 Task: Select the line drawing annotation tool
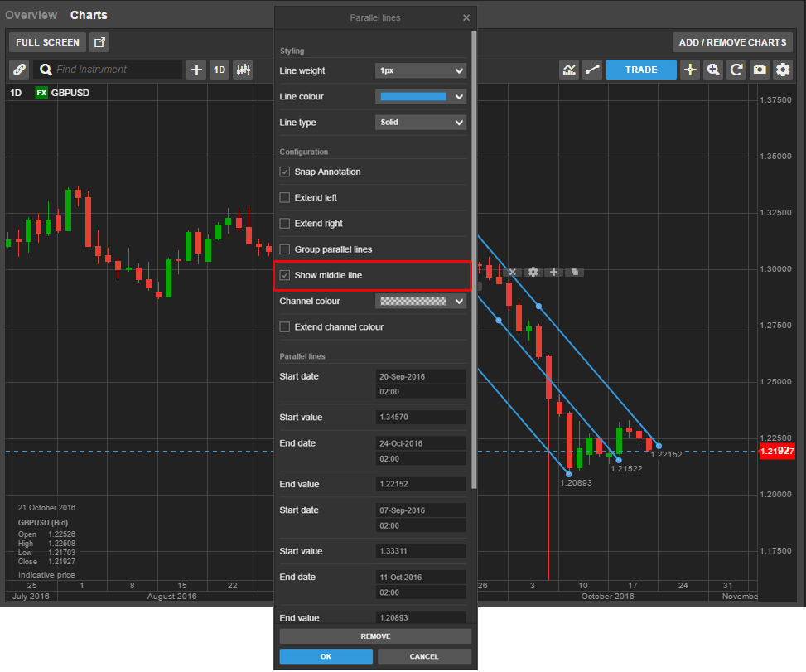tap(592, 70)
